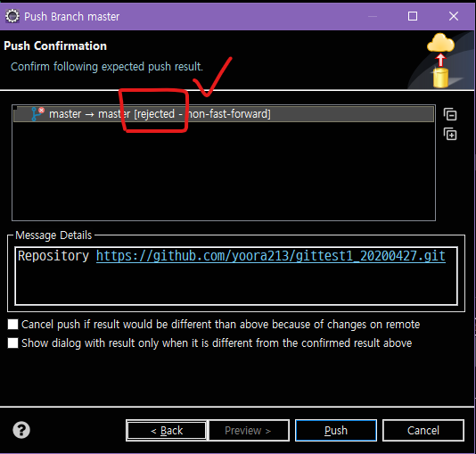The width and height of the screenshot is (476, 454).
Task: Enable Show dialog with result only when different
Action: tap(12, 343)
